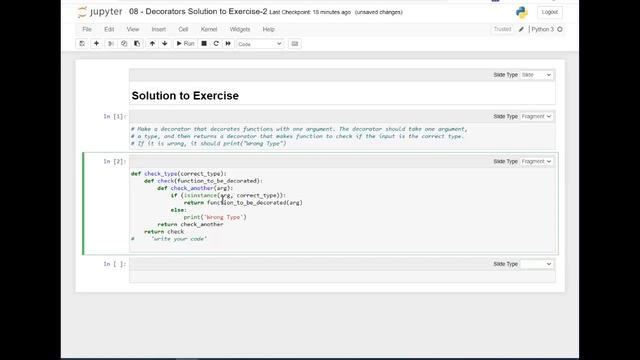The width and height of the screenshot is (640, 360).
Task: Open Slide Type dropdown for Solution heading cell
Action: click(x=536, y=75)
